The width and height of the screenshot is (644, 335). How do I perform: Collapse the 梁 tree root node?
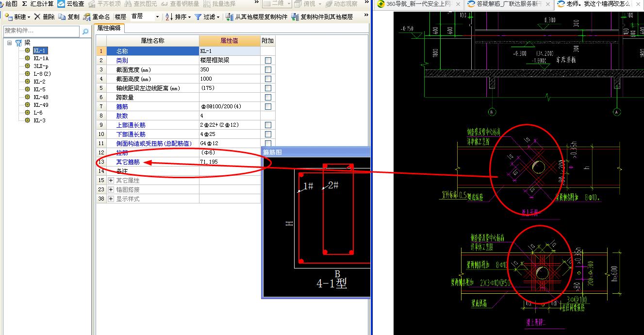(x=9, y=43)
